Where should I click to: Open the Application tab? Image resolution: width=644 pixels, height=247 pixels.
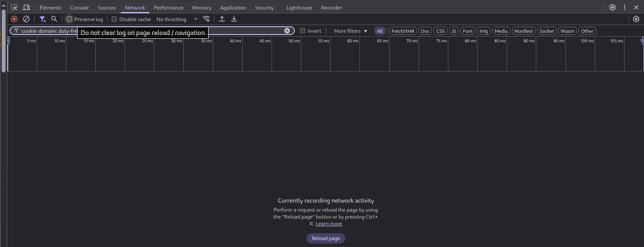pos(233,8)
